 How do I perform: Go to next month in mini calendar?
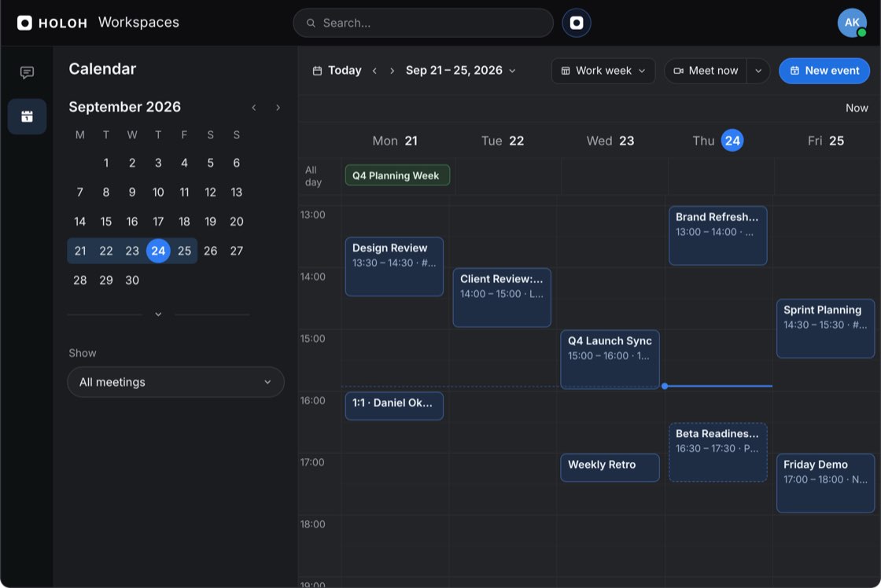278,107
